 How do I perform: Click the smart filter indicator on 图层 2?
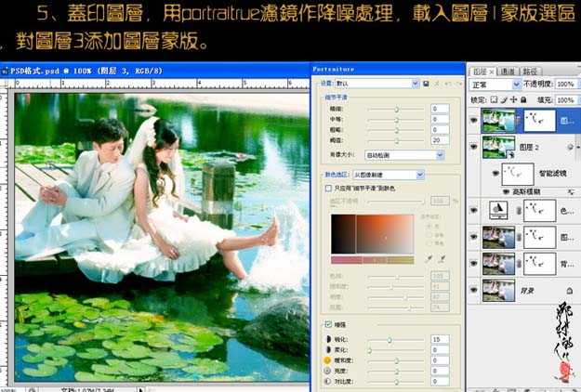click(x=570, y=147)
